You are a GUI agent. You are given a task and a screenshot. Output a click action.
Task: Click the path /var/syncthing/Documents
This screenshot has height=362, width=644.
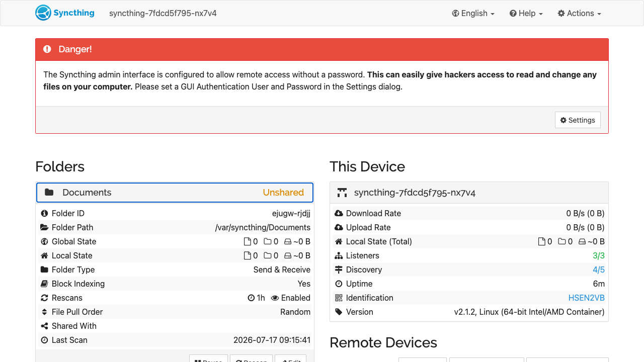[263, 227]
